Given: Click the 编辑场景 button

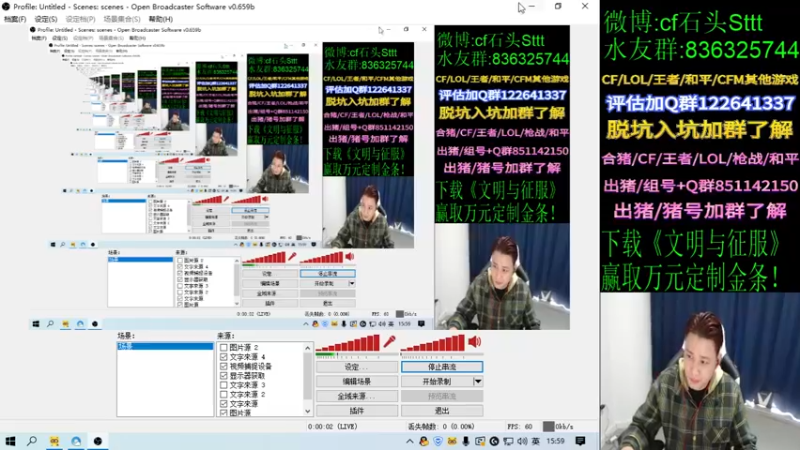Looking at the screenshot, I should [x=357, y=381].
